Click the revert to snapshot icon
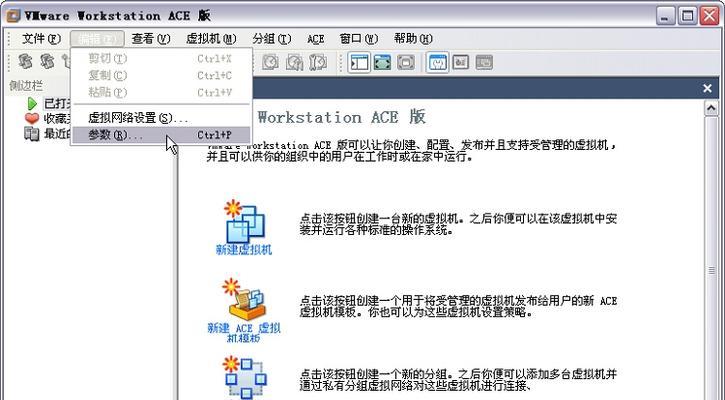The image size is (725, 400). (294, 62)
